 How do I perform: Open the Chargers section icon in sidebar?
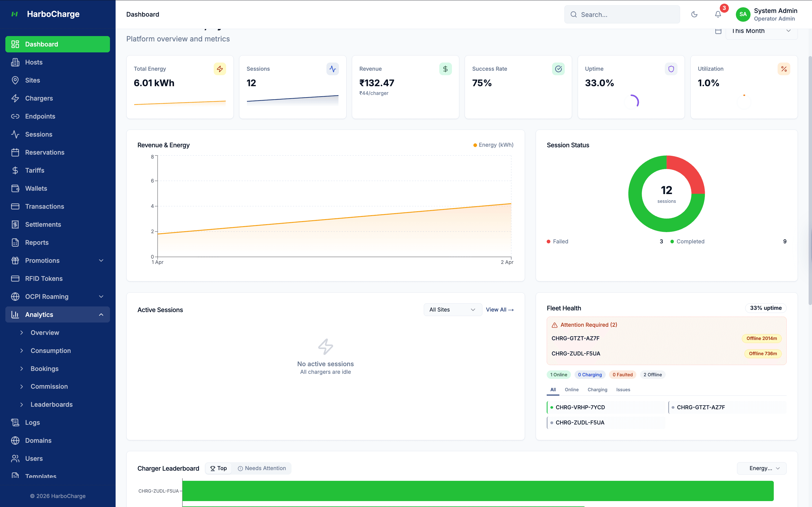[16, 98]
